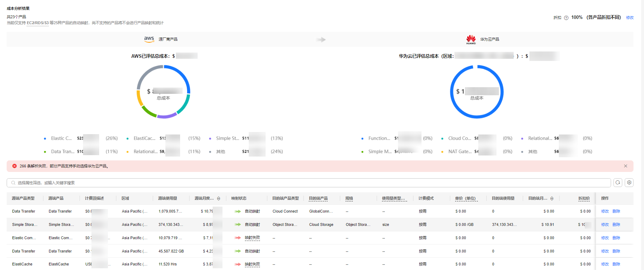Click the $ 10.91 target monthly cost cell
644x270 pixels.
[x=548, y=224]
